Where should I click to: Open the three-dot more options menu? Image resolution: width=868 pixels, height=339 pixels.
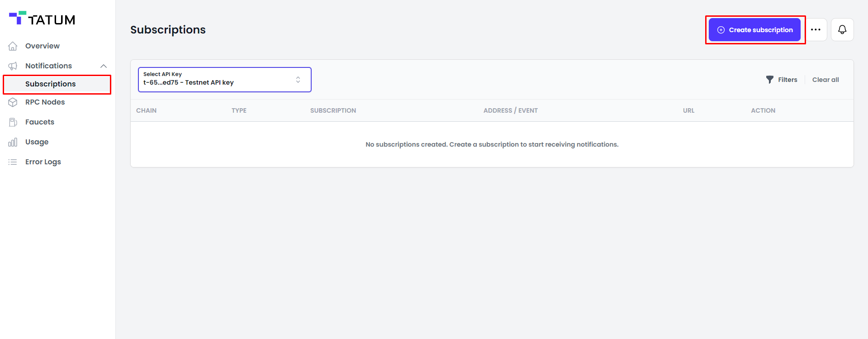pyautogui.click(x=816, y=30)
